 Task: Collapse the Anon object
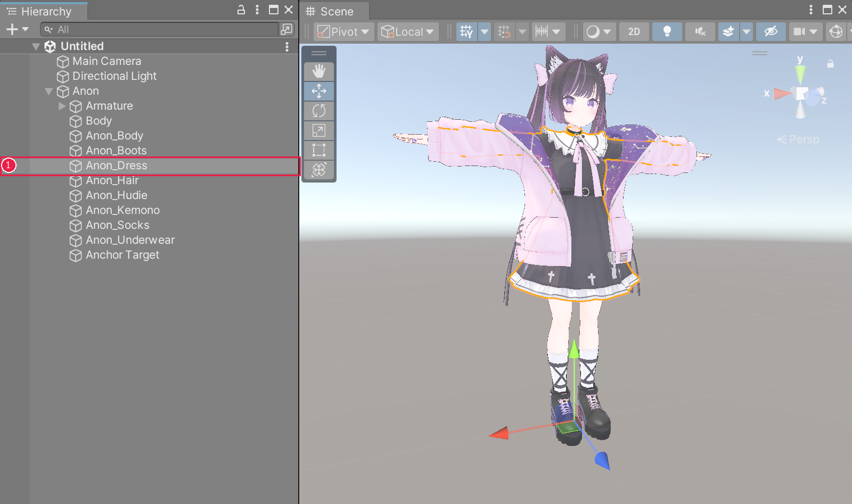(x=49, y=91)
